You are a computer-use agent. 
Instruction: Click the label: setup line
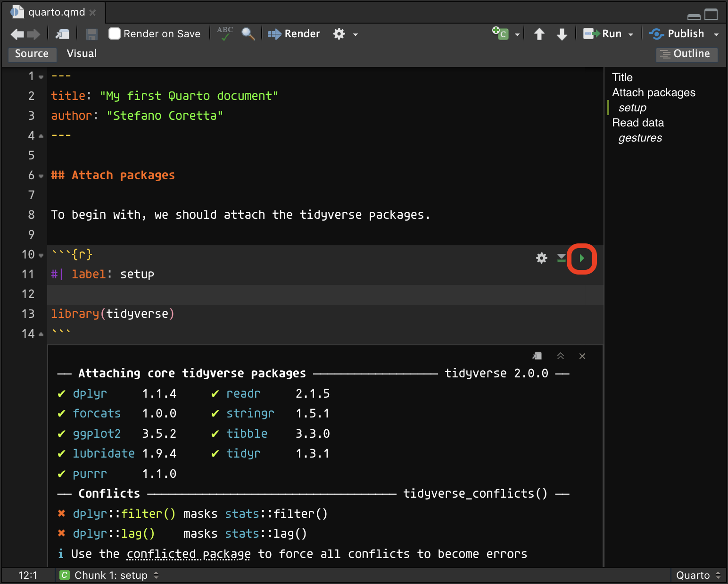tap(103, 274)
